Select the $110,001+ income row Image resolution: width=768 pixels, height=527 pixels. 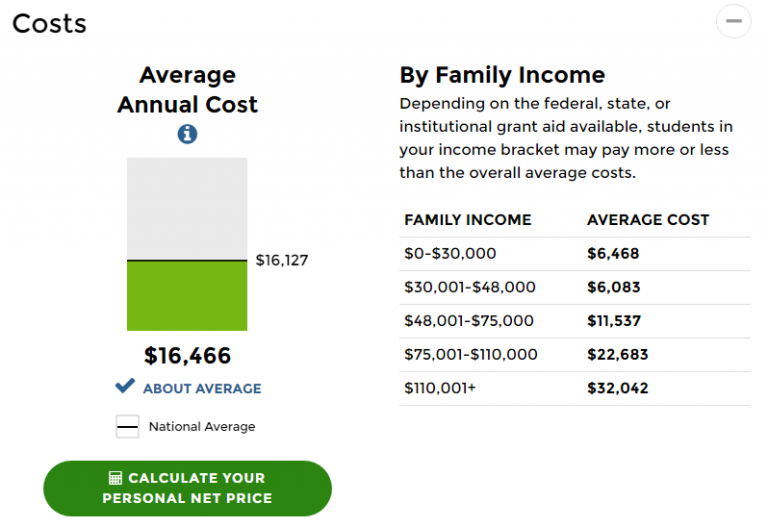(x=575, y=388)
